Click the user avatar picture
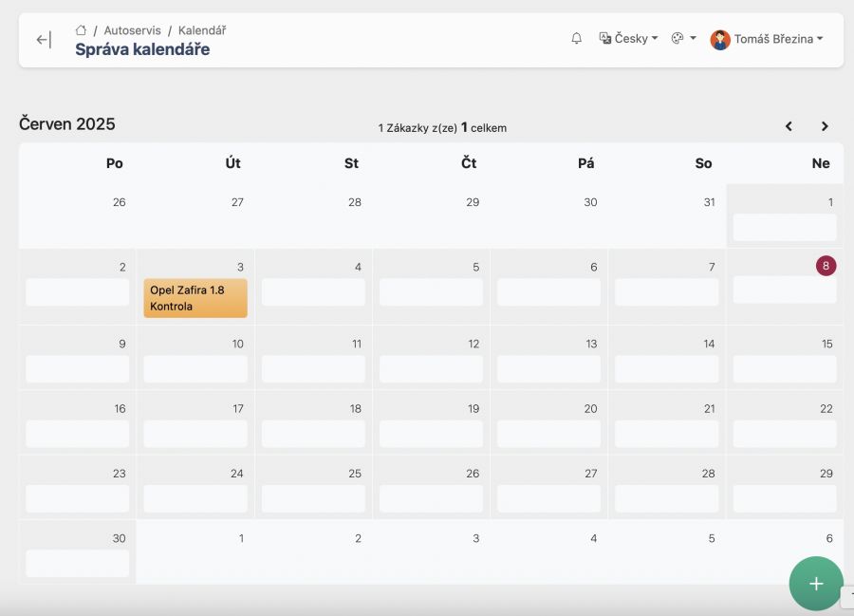 [721, 39]
